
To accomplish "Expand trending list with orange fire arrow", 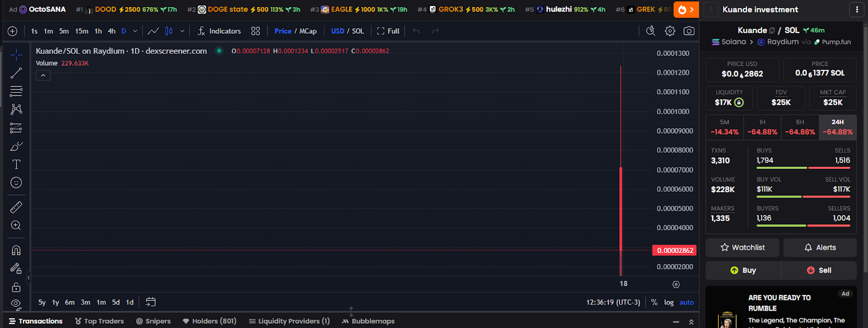I will click(686, 10).
